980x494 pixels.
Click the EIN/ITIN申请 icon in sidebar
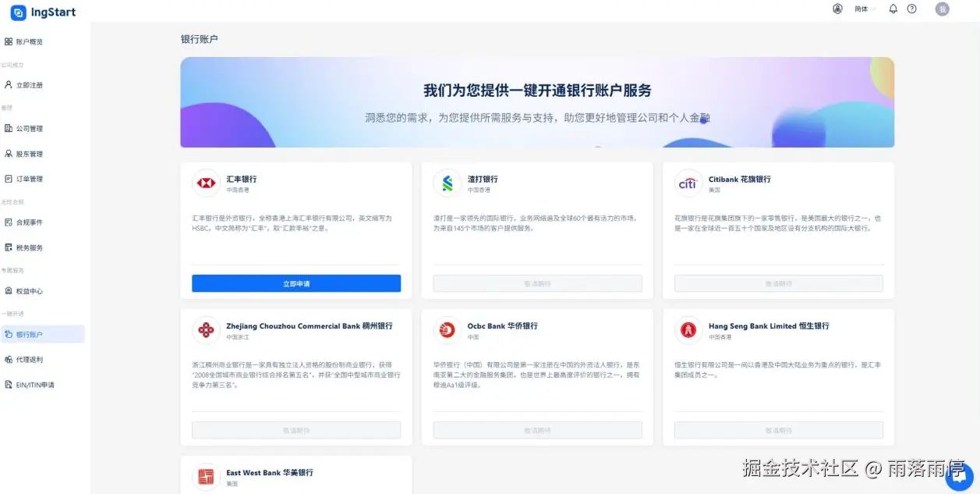[9, 385]
